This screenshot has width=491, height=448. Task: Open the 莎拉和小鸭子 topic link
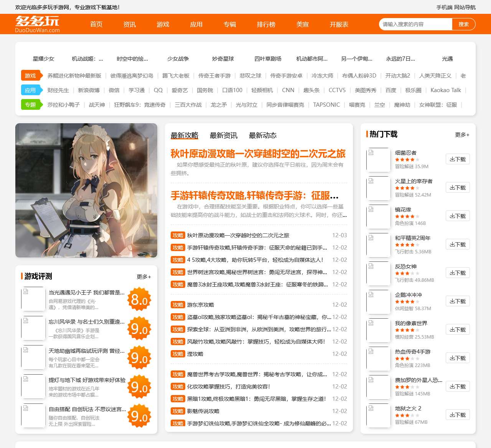(x=64, y=105)
